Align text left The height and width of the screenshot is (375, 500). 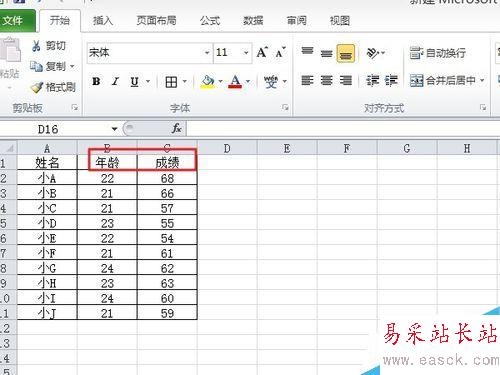[x=307, y=80]
